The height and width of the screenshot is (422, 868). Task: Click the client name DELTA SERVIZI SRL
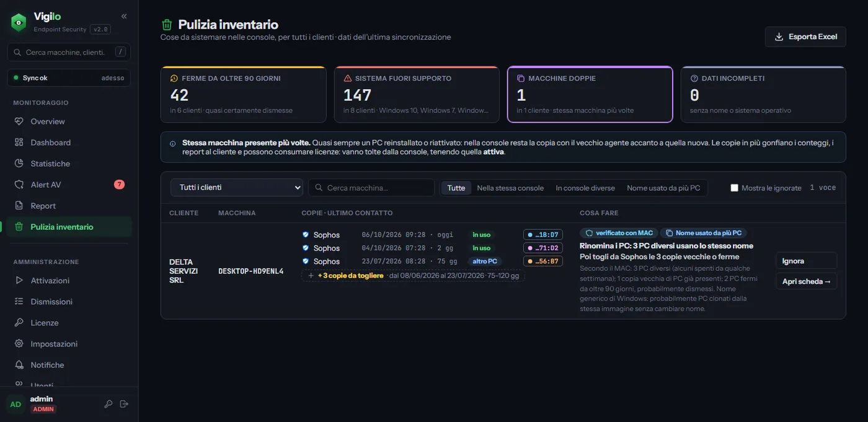pos(184,271)
